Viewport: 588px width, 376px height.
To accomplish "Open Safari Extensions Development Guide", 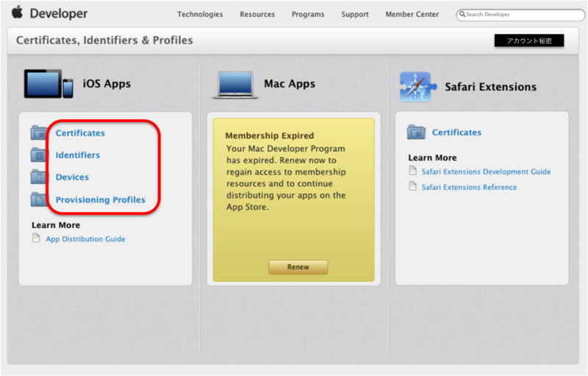I will (x=486, y=171).
